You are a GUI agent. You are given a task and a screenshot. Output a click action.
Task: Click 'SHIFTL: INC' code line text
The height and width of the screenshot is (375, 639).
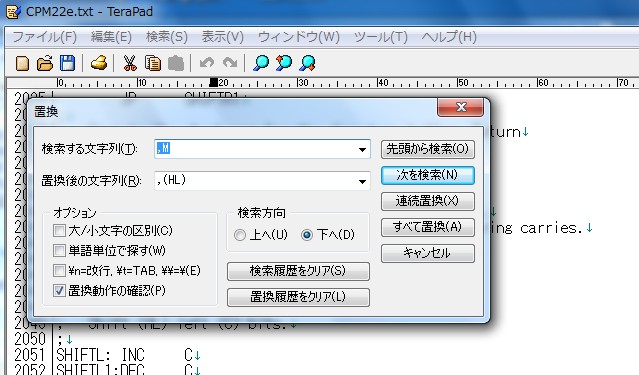click(100, 355)
